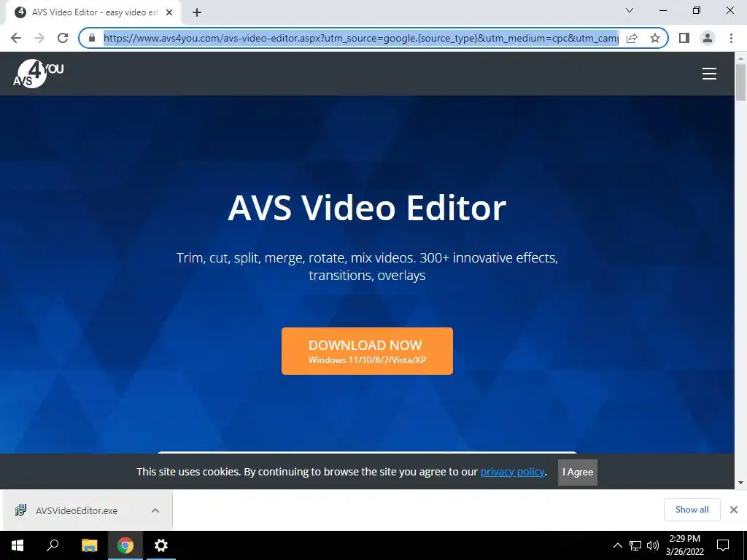Viewport: 747px width, 560px height.
Task: Open File Explorer from taskbar
Action: (x=89, y=545)
